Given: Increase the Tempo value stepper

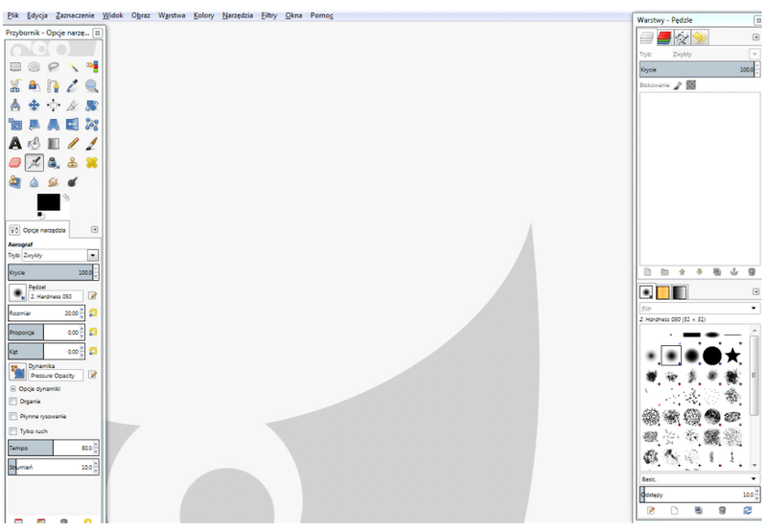Looking at the screenshot, I should pyautogui.click(x=96, y=445).
